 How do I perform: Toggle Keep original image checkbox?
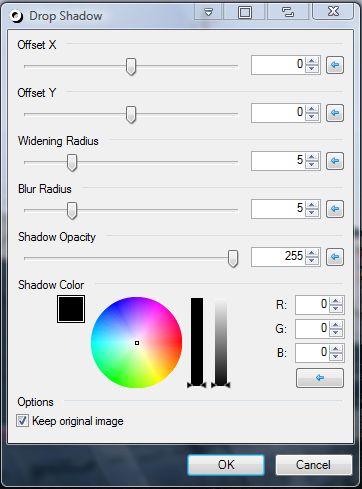click(22, 421)
